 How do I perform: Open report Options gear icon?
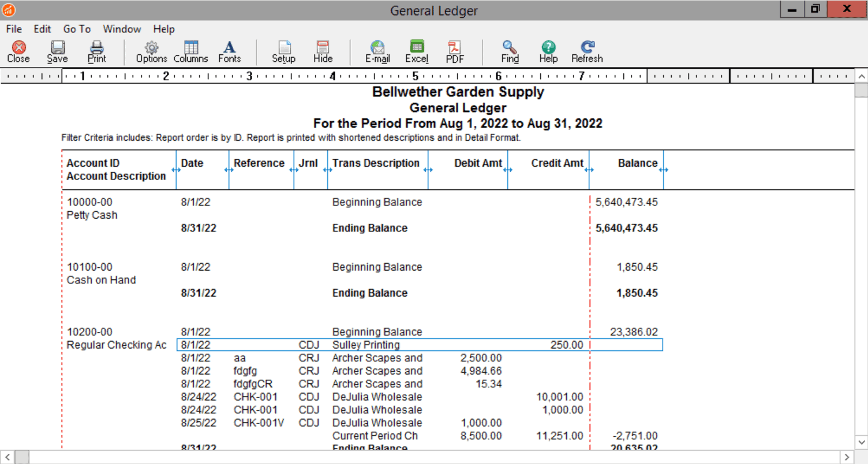[151, 51]
